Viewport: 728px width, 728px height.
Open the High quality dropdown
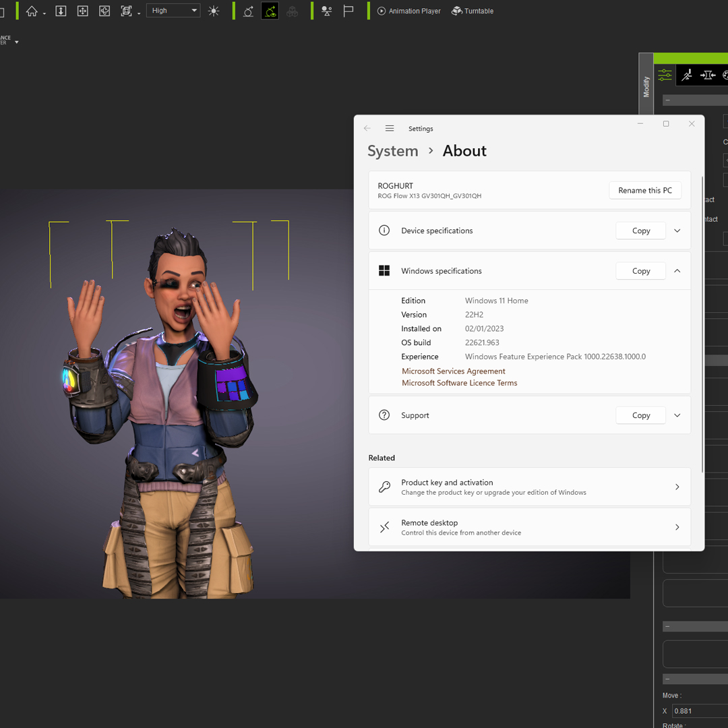pyautogui.click(x=173, y=10)
